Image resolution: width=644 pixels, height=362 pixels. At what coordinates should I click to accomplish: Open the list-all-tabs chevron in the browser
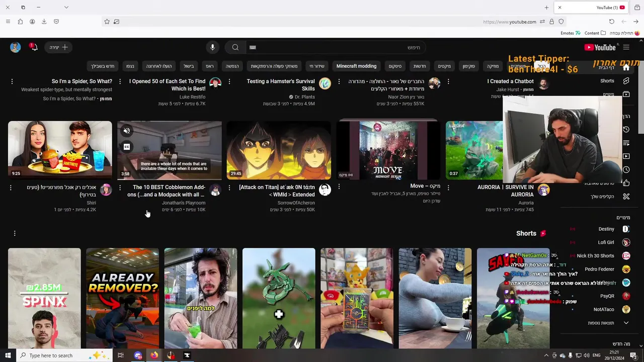pos(66,8)
